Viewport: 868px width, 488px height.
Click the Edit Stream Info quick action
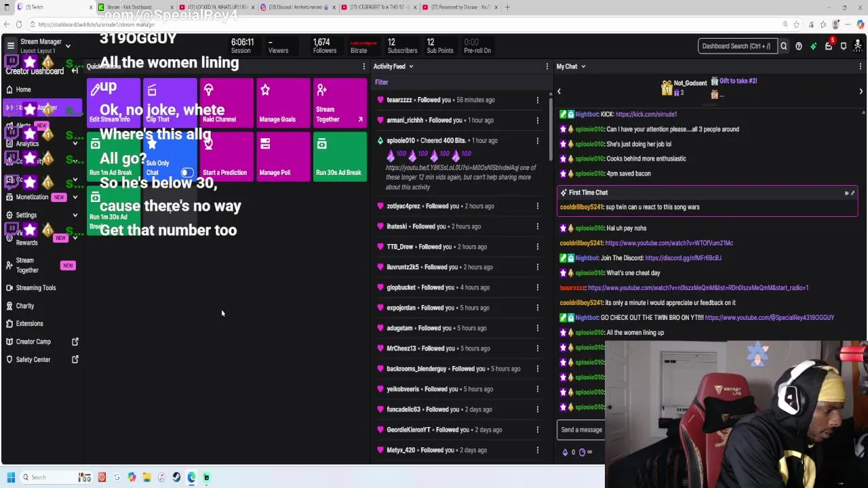click(x=113, y=103)
